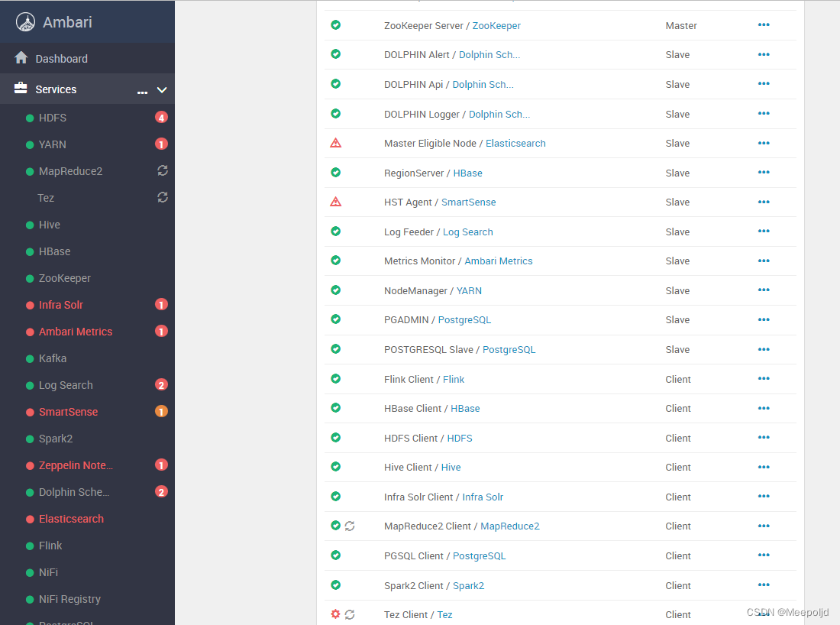The image size is (840, 625).
Task: Open actions menu for Master Eligible Node
Action: (764, 143)
